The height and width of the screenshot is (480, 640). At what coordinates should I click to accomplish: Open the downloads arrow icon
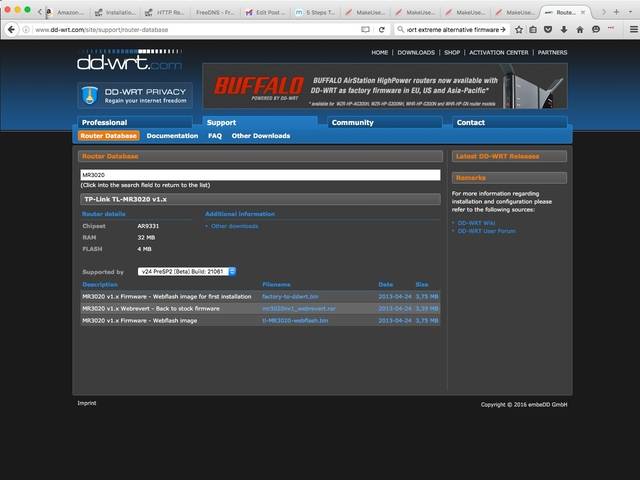564,29
